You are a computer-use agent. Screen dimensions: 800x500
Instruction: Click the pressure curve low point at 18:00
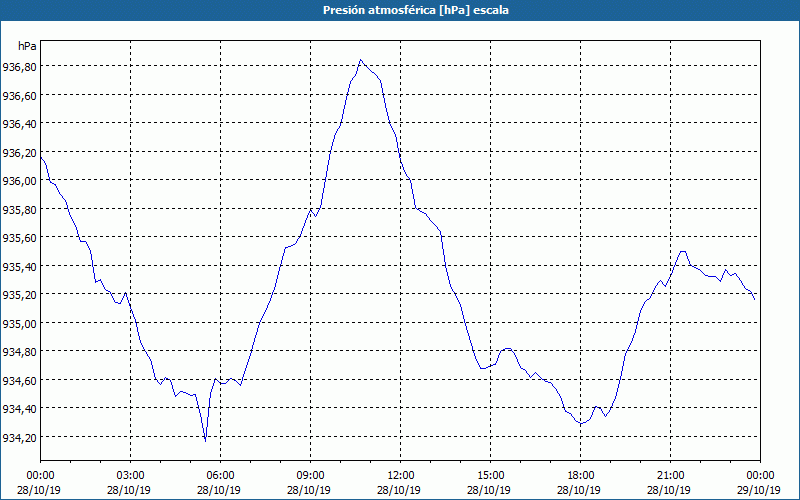tap(581, 423)
